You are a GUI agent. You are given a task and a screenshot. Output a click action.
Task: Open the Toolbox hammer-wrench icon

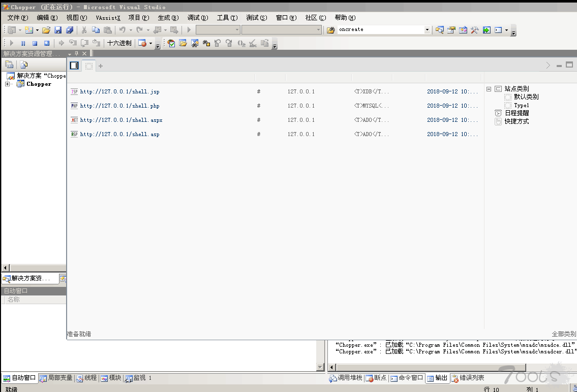475,30
